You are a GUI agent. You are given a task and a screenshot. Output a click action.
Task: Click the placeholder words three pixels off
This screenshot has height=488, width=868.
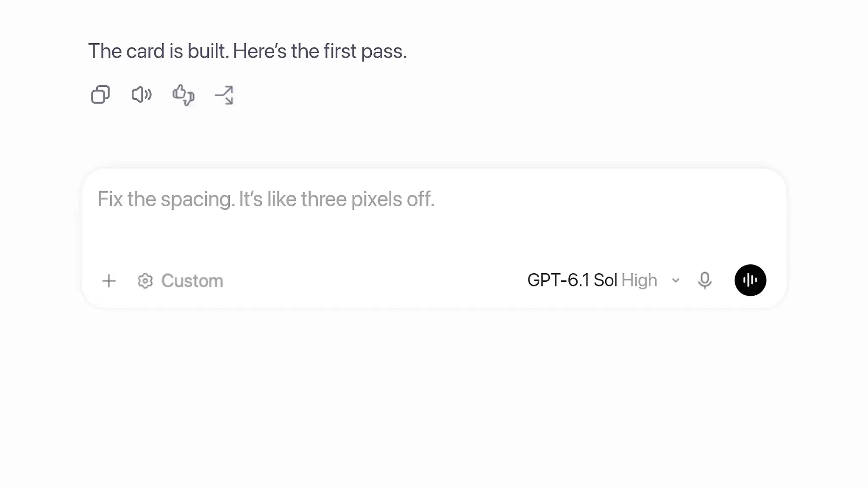(x=368, y=199)
